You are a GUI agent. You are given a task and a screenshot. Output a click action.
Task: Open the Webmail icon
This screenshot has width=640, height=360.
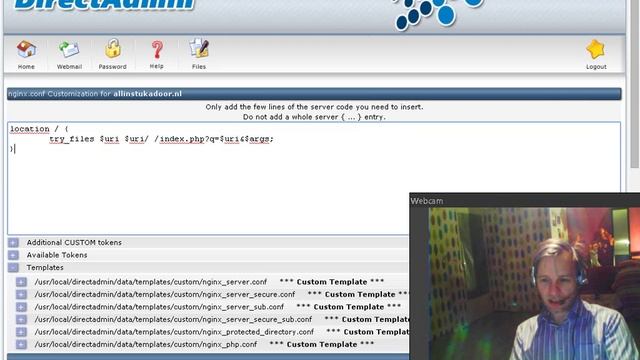click(69, 49)
